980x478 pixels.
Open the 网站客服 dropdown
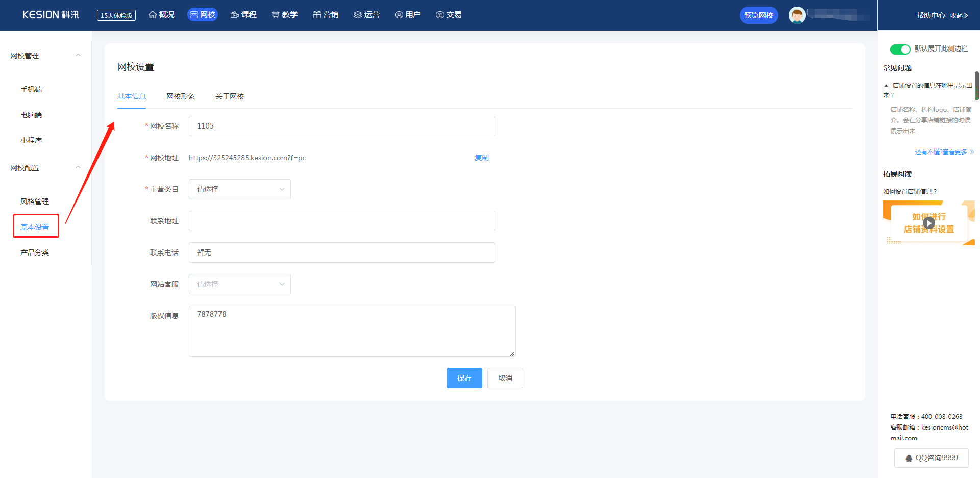(240, 284)
